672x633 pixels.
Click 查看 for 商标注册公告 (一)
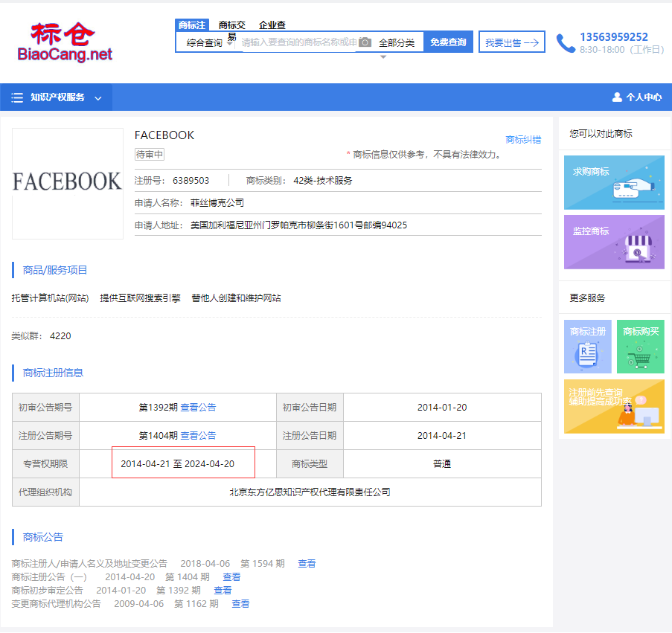(231, 577)
